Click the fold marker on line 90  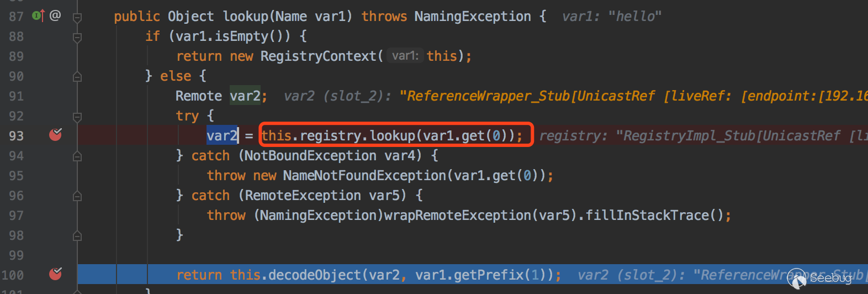[x=77, y=77]
